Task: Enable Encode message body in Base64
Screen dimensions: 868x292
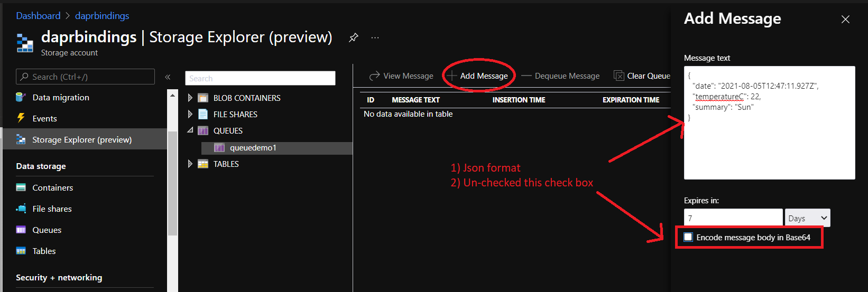Action: click(688, 237)
